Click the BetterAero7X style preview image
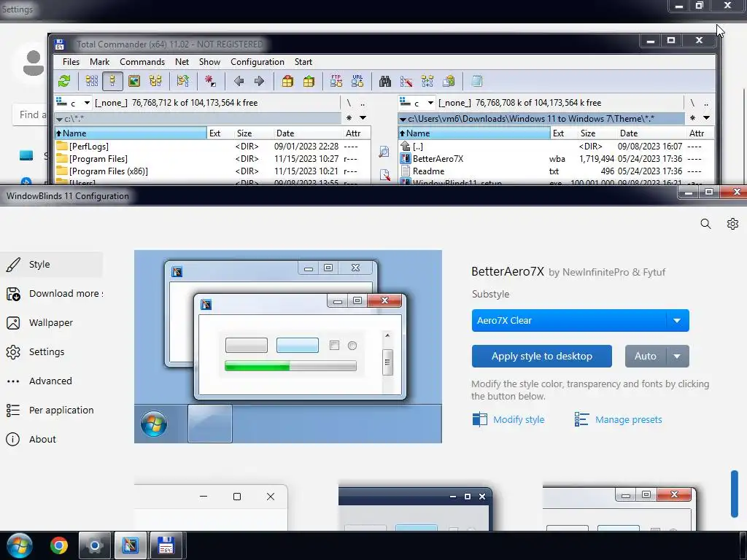The height and width of the screenshot is (560, 747). (x=287, y=346)
